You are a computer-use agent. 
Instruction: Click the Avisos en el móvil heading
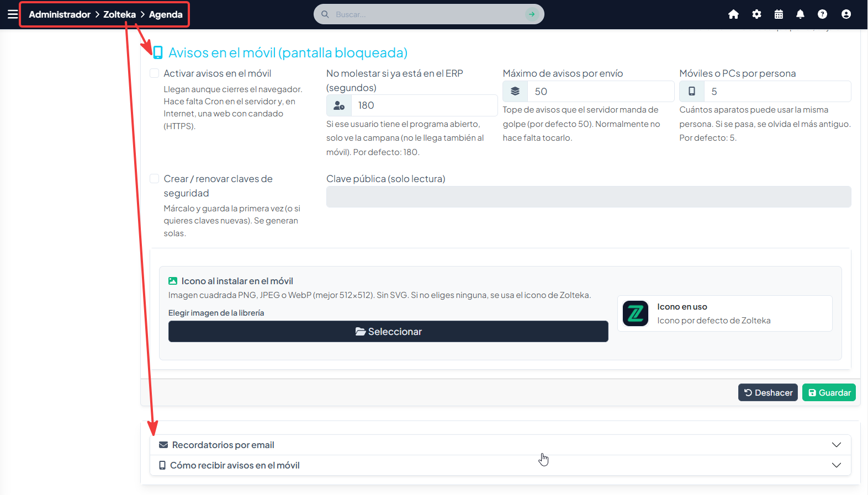tap(288, 52)
